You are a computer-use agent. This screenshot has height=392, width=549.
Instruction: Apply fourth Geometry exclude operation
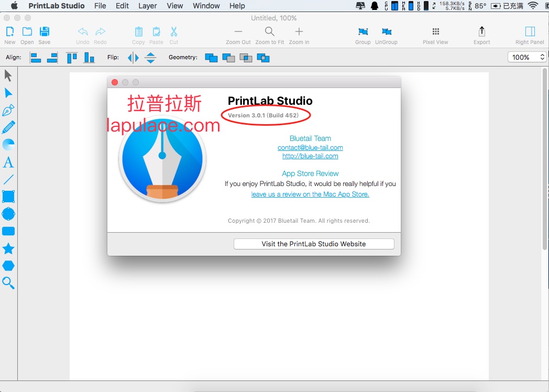click(x=263, y=58)
